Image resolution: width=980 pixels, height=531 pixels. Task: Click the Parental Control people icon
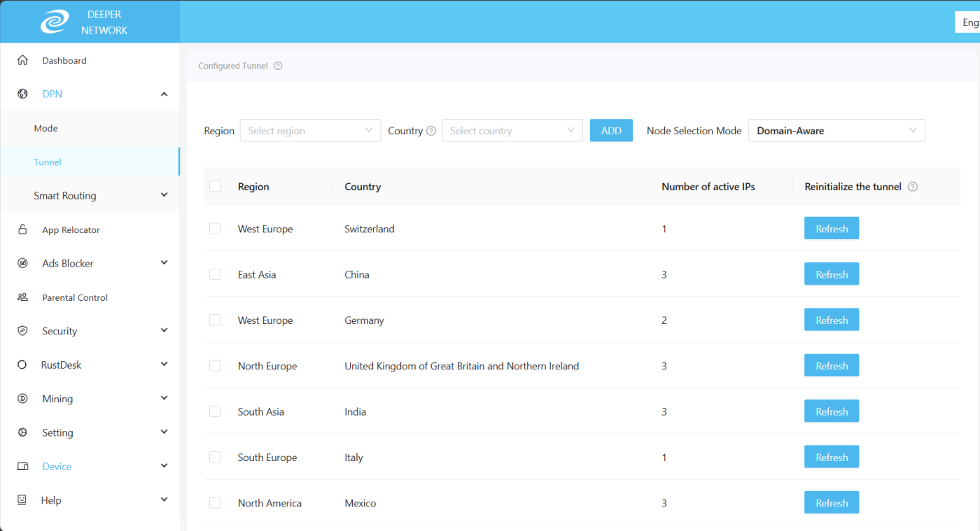pos(22,297)
